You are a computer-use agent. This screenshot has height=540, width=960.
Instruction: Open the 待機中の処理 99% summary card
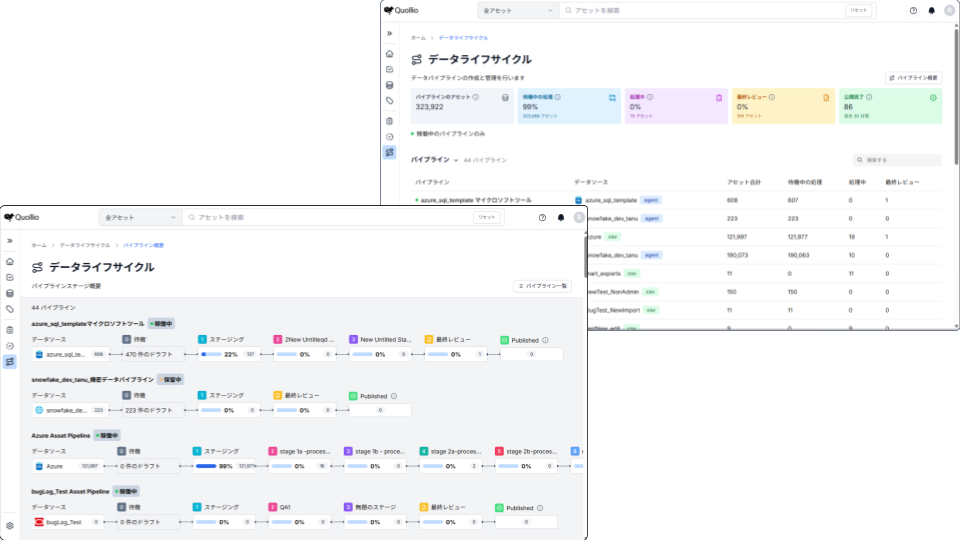569,106
